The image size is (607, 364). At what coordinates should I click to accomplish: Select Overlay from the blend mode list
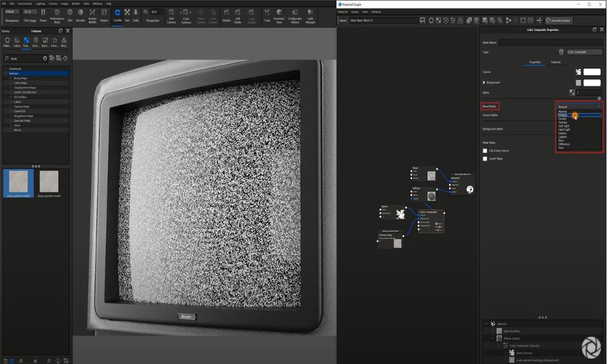point(563,123)
